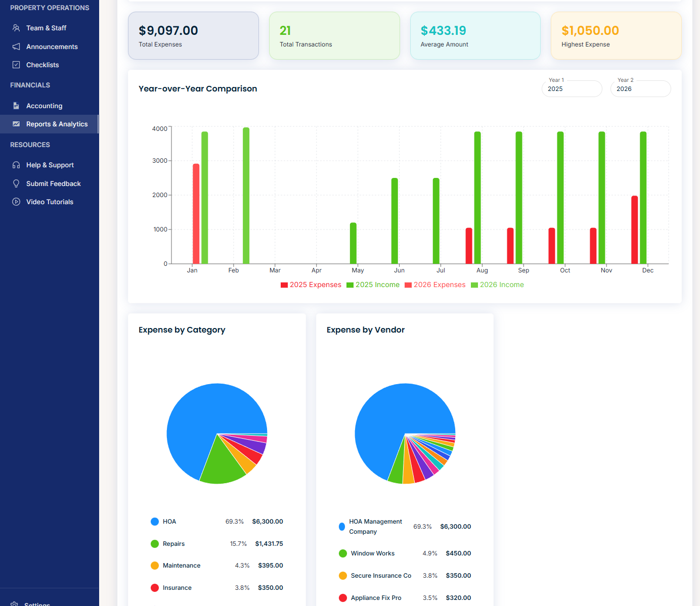Click the blue HOA color dot in category legend
The image size is (700, 606).
point(155,522)
